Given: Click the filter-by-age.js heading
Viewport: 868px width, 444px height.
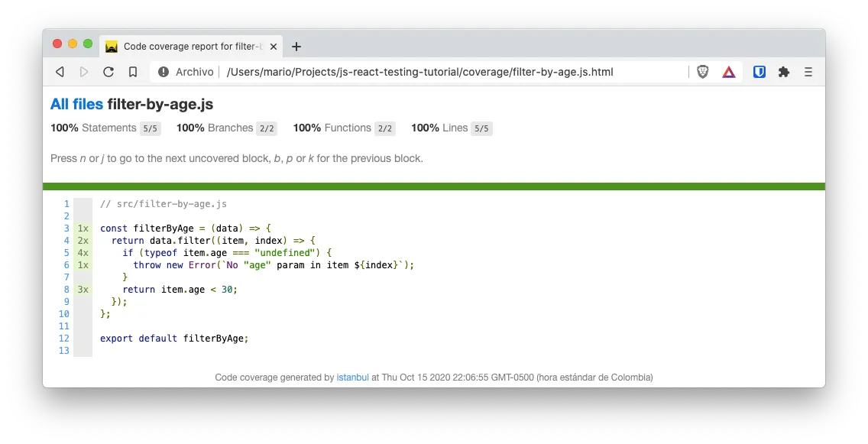Looking at the screenshot, I should (x=160, y=104).
